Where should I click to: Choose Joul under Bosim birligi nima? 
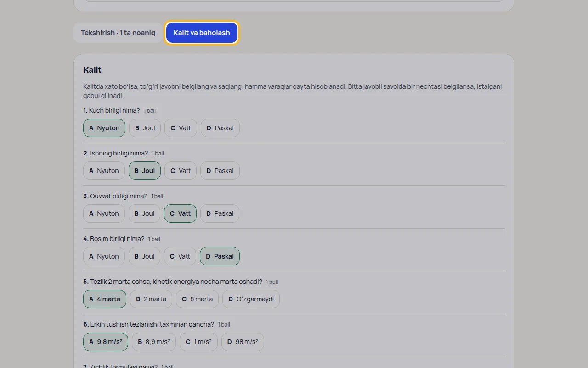pyautogui.click(x=144, y=256)
